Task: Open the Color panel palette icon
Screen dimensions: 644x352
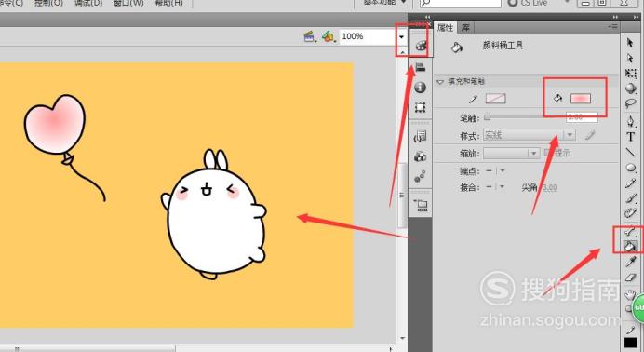Action: coord(421,46)
